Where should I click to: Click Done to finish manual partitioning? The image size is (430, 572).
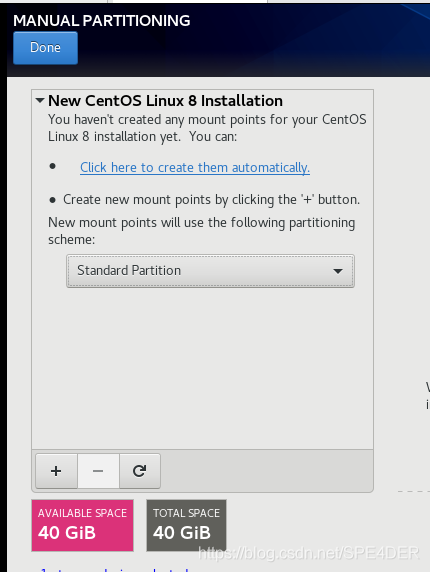pos(46,48)
